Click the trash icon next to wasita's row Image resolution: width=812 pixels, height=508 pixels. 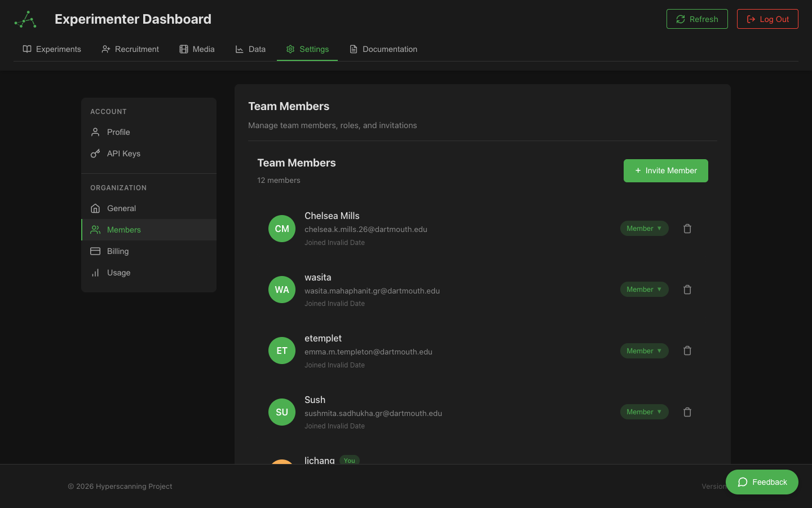pos(687,289)
